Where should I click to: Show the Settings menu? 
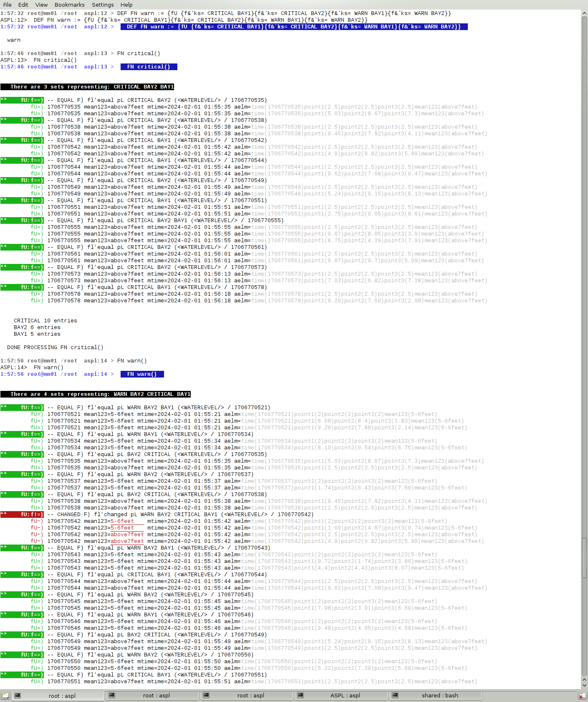[103, 5]
